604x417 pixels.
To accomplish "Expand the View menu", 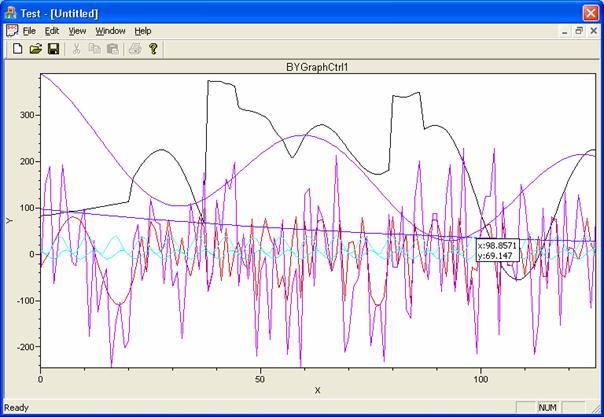I will 78,31.
